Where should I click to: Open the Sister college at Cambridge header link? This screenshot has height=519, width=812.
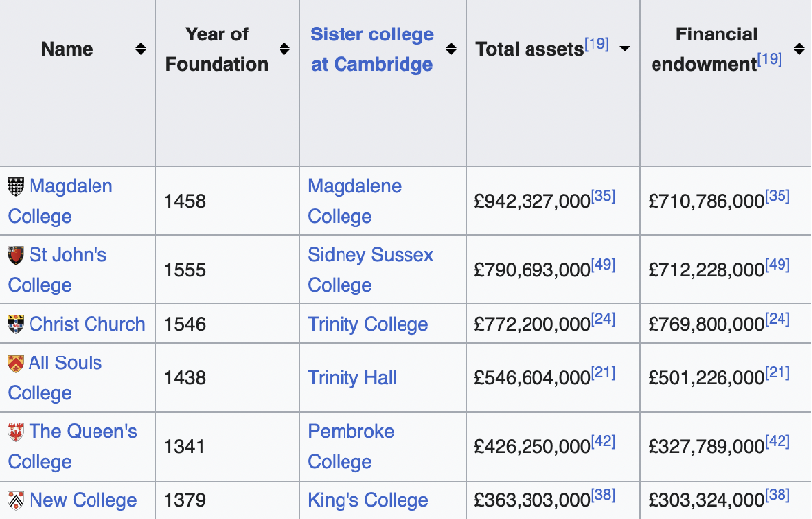(372, 49)
